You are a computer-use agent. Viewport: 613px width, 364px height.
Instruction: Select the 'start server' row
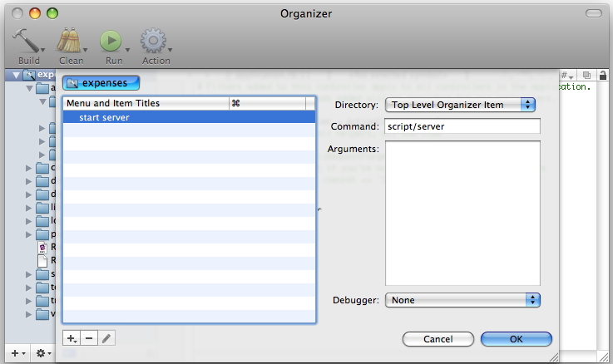(189, 117)
